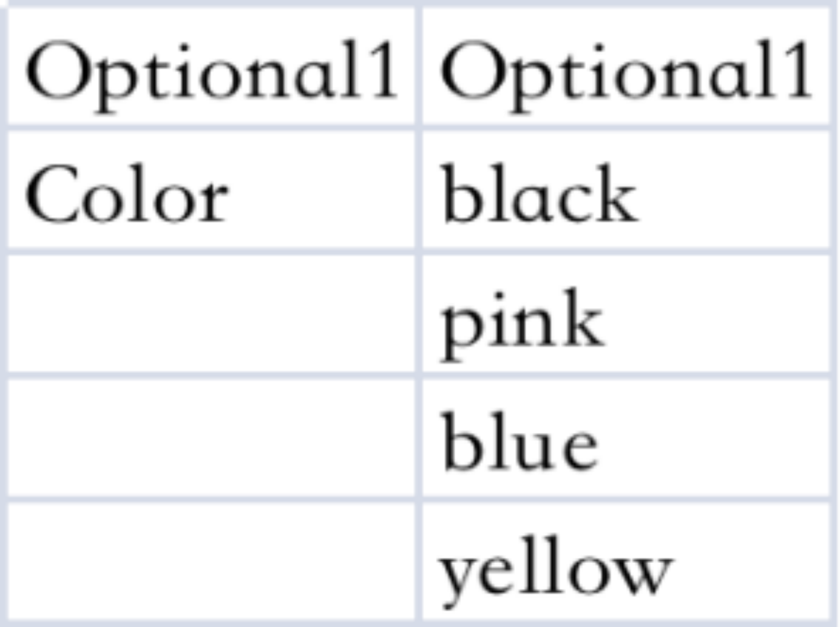
Task: Select the pink value cell
Action: pyautogui.click(x=625, y=315)
